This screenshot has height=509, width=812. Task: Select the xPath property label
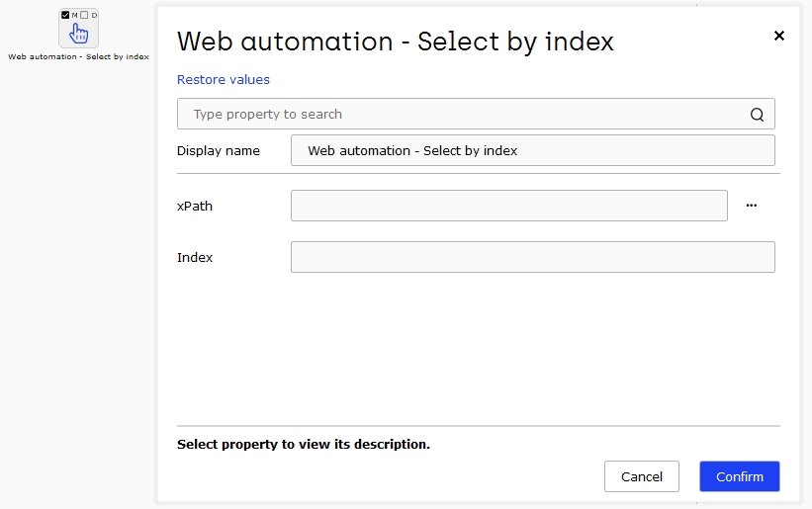coord(195,206)
